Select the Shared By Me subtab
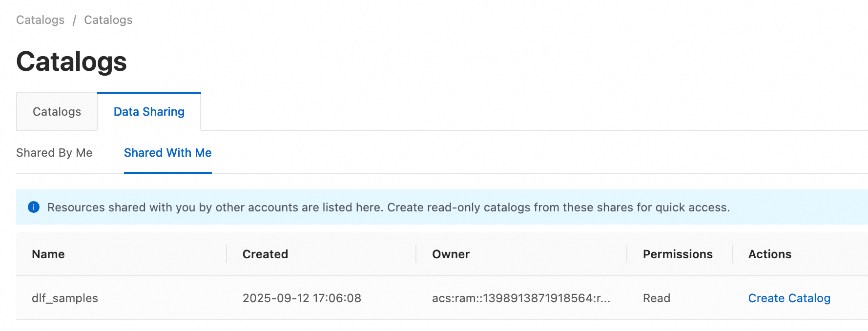The image size is (868, 331). (54, 153)
